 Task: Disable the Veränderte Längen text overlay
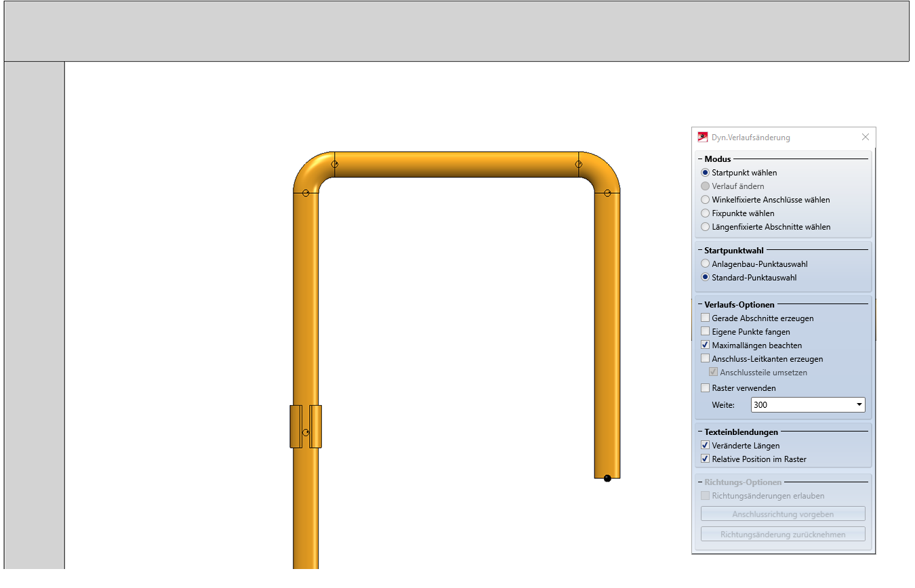pyautogui.click(x=706, y=446)
